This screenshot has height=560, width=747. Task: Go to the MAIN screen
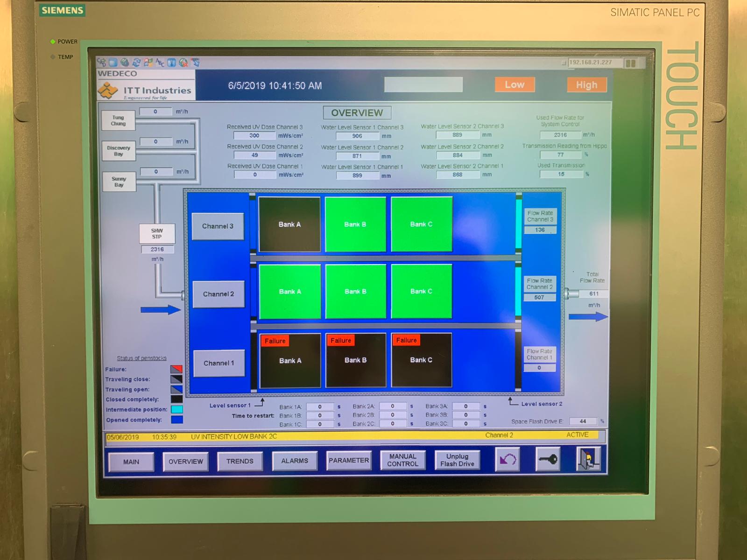point(131,462)
